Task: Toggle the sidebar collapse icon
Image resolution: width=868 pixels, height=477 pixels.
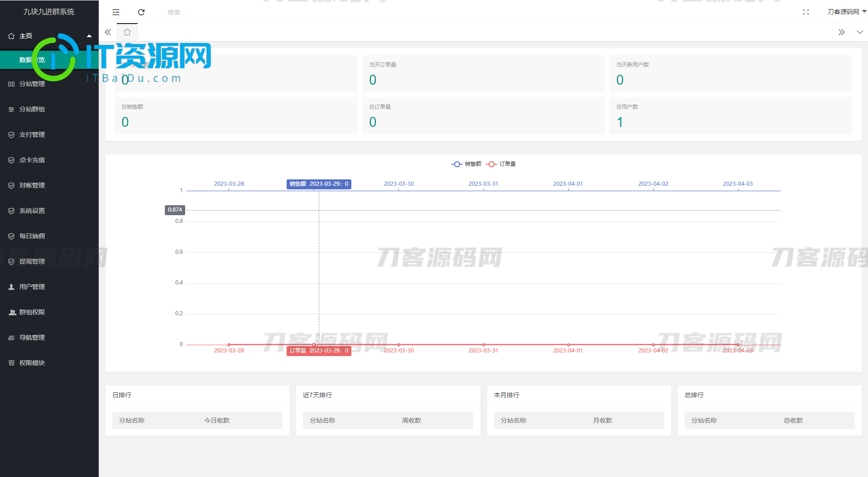Action: tap(116, 12)
